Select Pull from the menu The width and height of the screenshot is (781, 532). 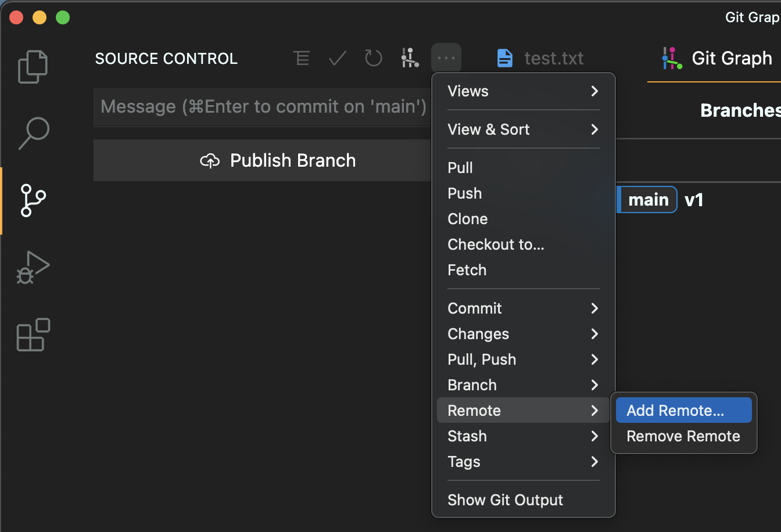(x=523, y=168)
